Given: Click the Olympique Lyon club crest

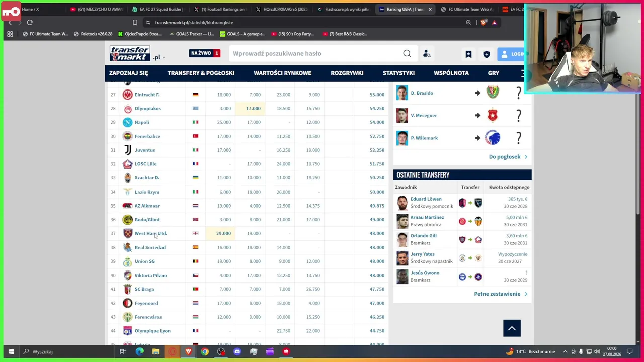Looking at the screenshot, I should pyautogui.click(x=128, y=331).
